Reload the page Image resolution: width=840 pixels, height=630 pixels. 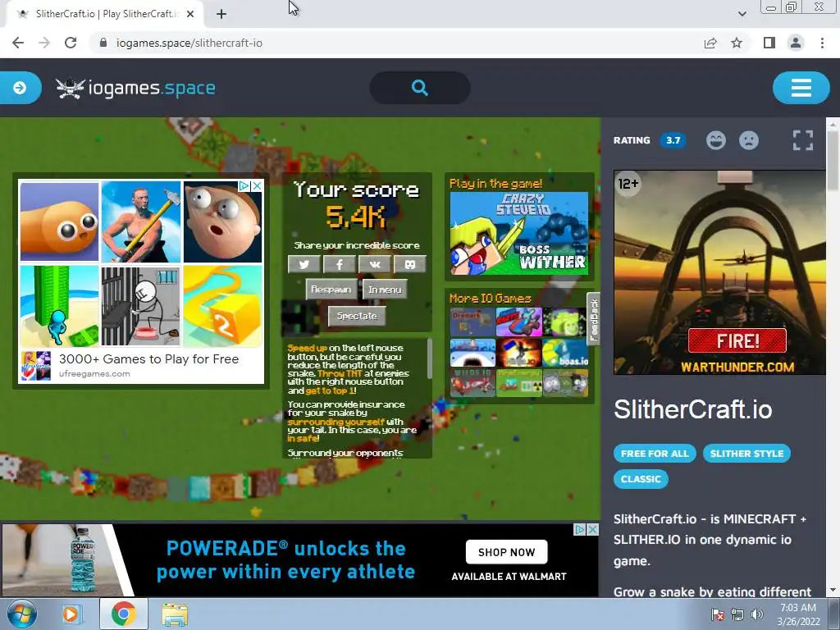click(x=71, y=43)
